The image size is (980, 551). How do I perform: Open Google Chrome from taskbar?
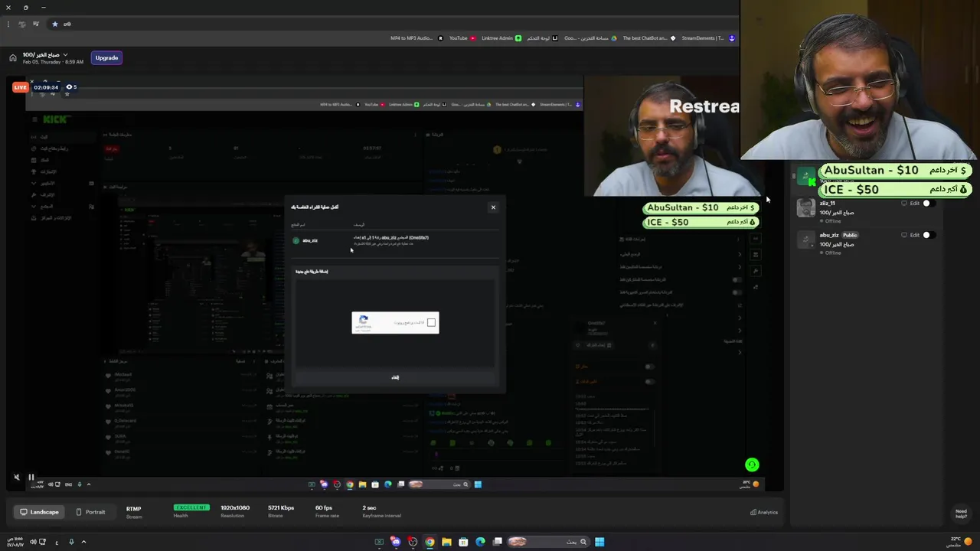(x=430, y=542)
